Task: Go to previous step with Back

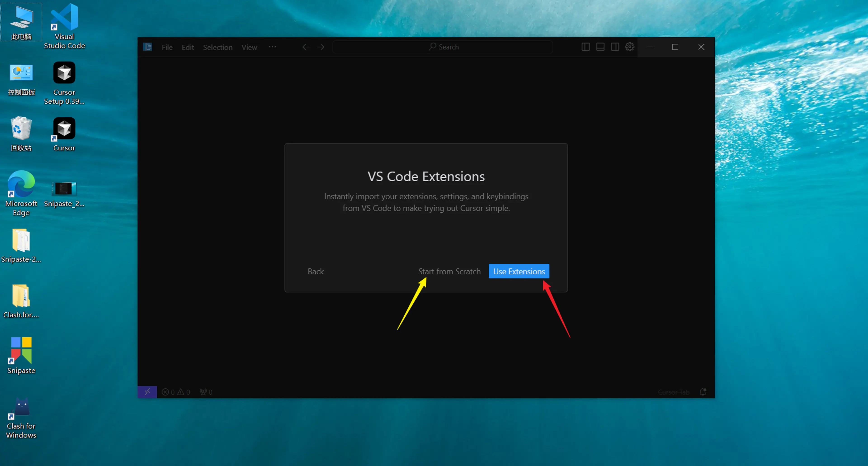Action: pyautogui.click(x=315, y=271)
